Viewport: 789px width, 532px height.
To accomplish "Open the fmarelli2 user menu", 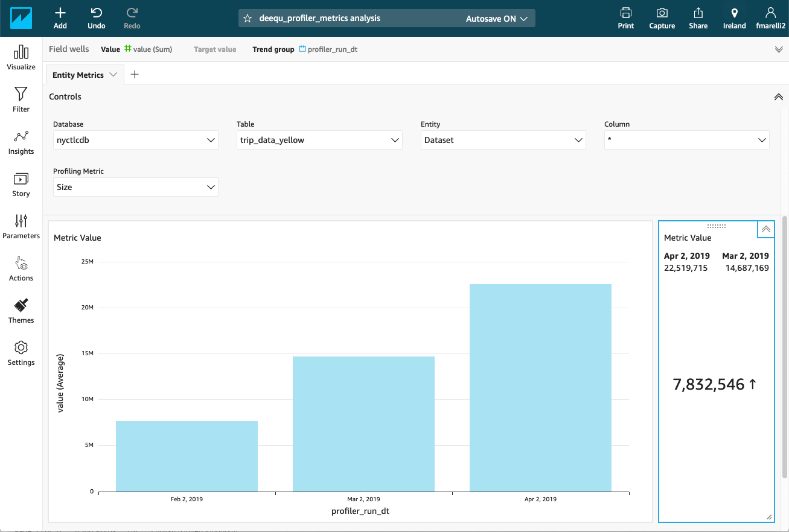I will pyautogui.click(x=770, y=18).
